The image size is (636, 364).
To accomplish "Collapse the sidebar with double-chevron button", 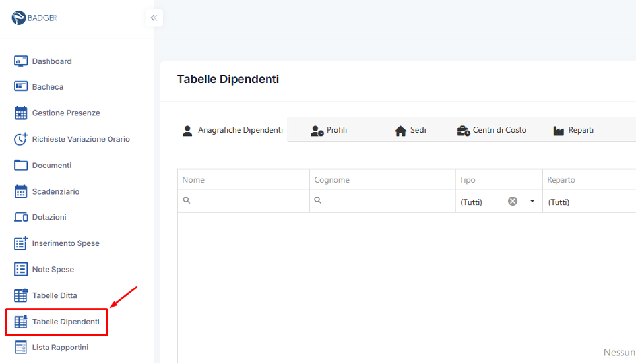I will [154, 18].
